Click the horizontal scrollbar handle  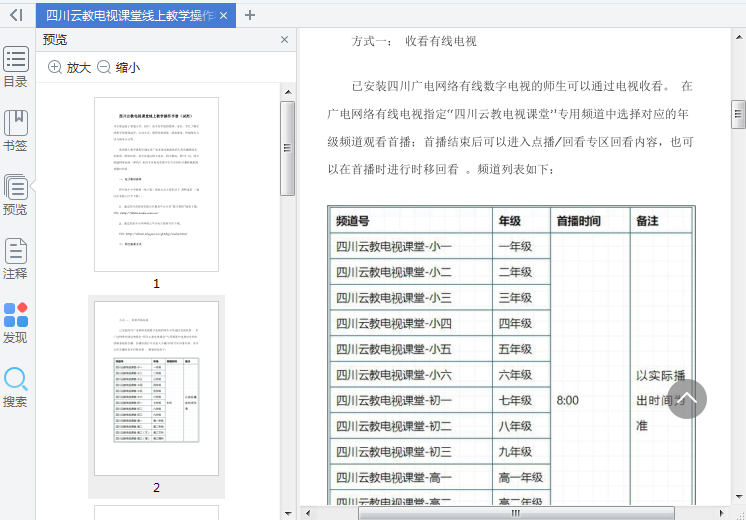[x=516, y=513]
